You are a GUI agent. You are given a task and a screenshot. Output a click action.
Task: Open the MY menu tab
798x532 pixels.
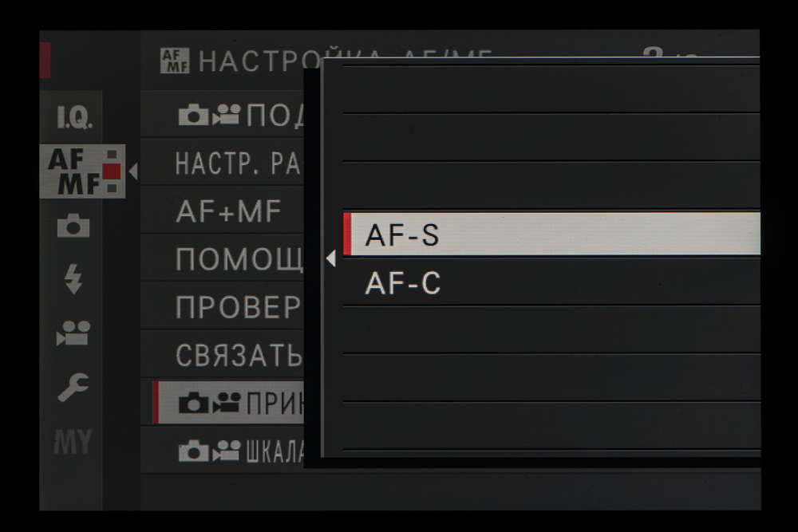click(73, 441)
